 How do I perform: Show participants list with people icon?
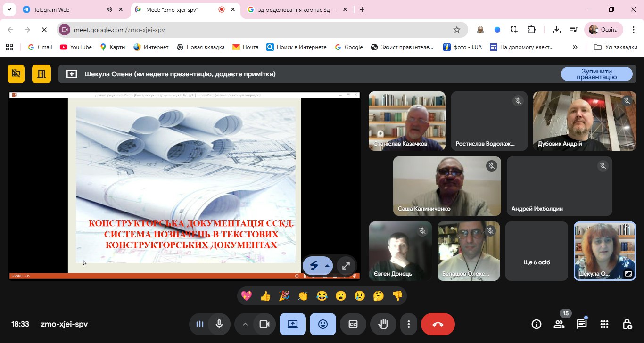coord(559,324)
